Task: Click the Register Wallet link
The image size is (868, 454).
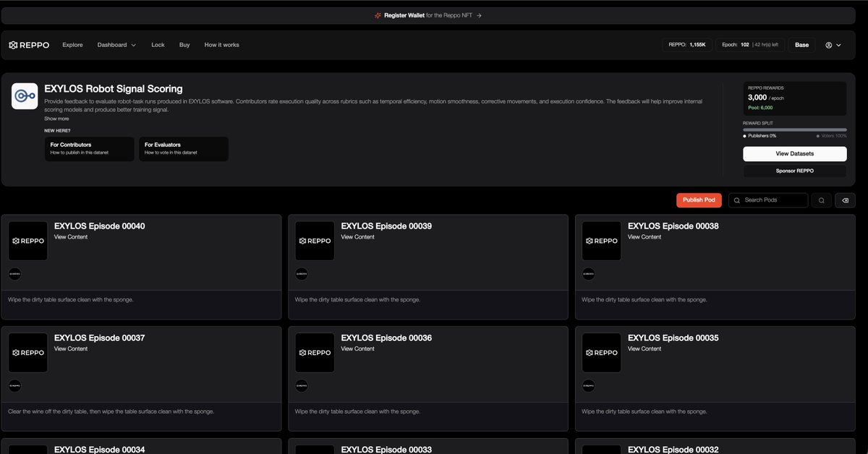Action: (404, 15)
